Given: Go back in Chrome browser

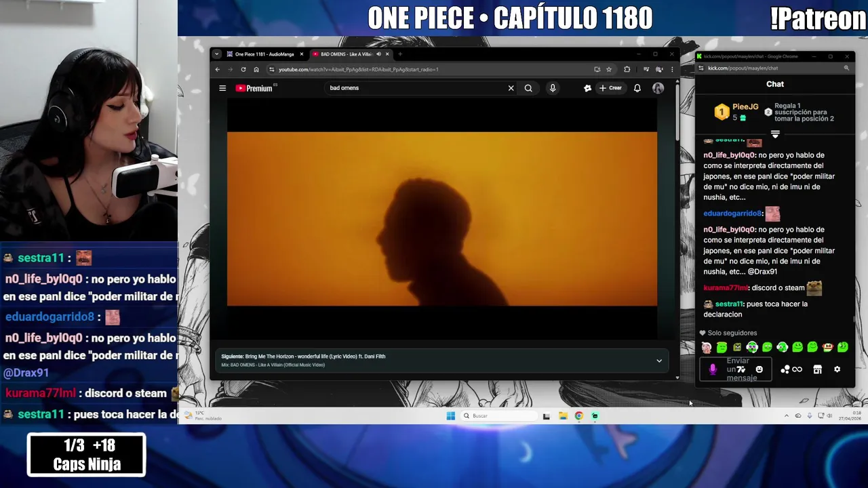Looking at the screenshot, I should pos(218,69).
